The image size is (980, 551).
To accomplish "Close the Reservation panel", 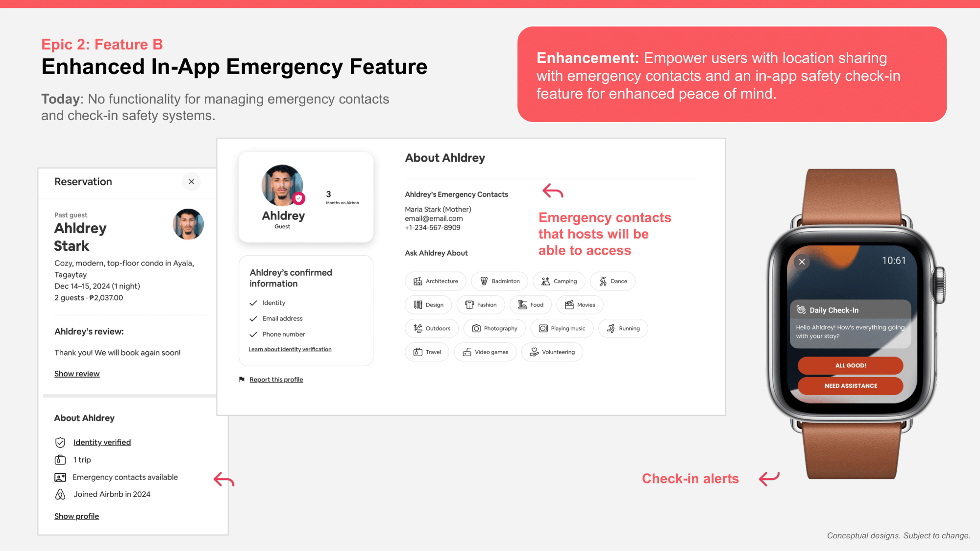I will [192, 182].
